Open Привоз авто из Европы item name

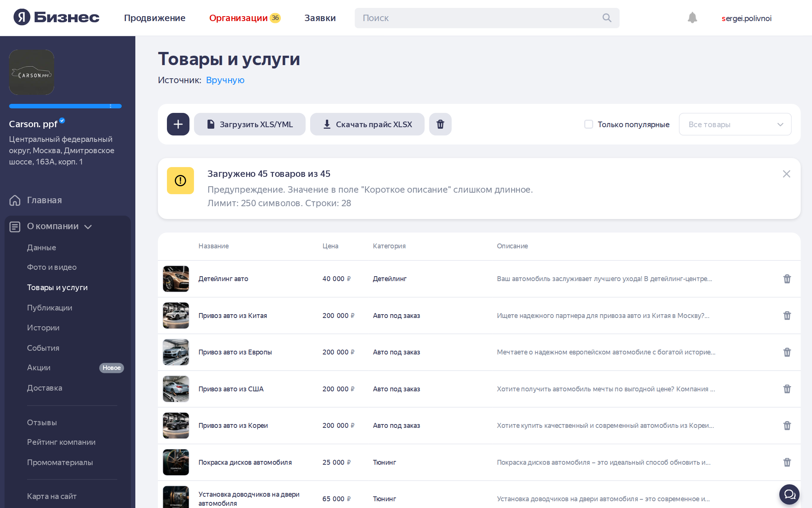[235, 352]
